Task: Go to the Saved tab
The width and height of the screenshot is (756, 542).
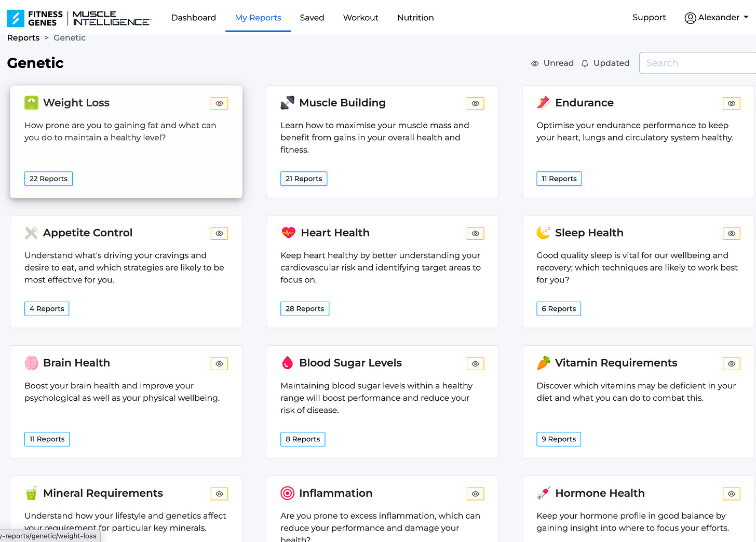Action: 312,18
